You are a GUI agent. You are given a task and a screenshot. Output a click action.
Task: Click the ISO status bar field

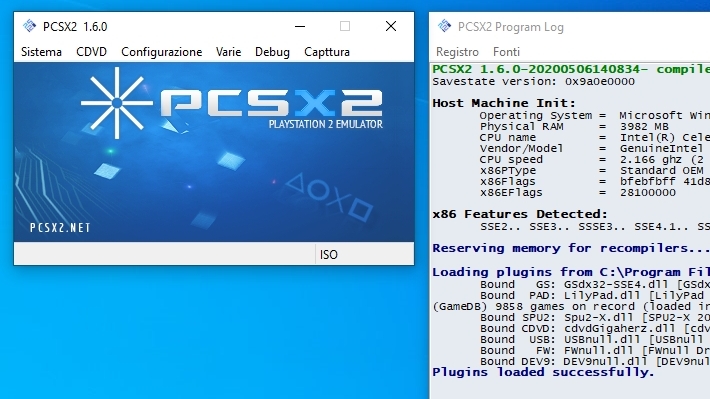[x=365, y=255]
